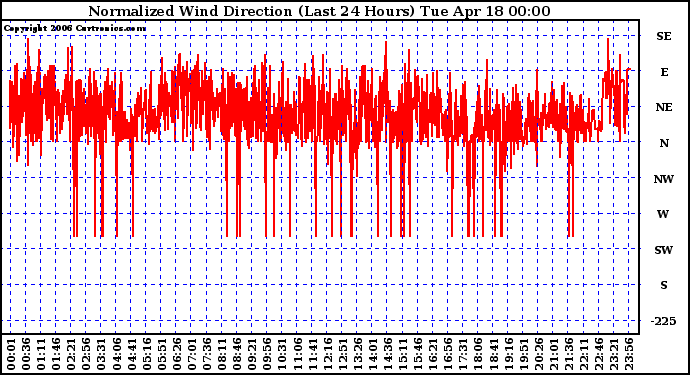Screen dimensions: 690x375
Task: Click the 20:26 time label
Action: click(x=538, y=354)
